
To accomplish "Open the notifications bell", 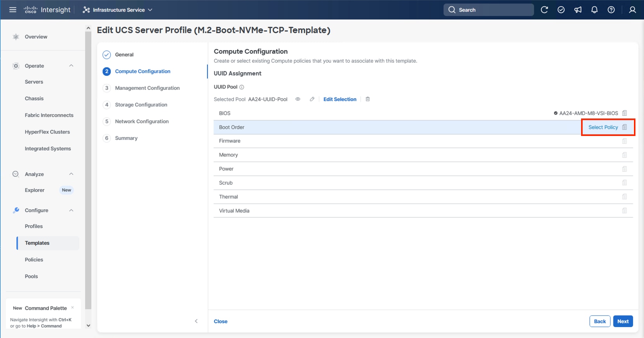I will (594, 10).
